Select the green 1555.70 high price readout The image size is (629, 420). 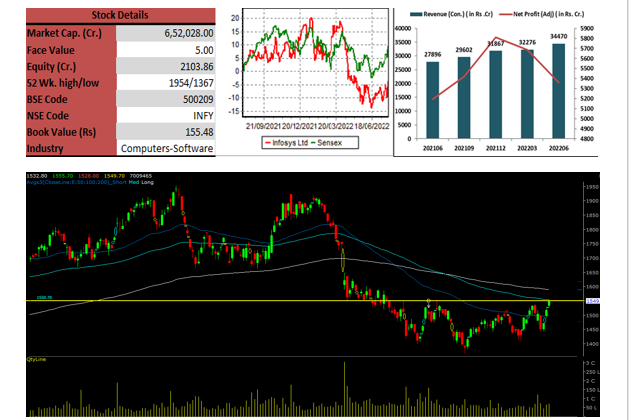point(63,176)
